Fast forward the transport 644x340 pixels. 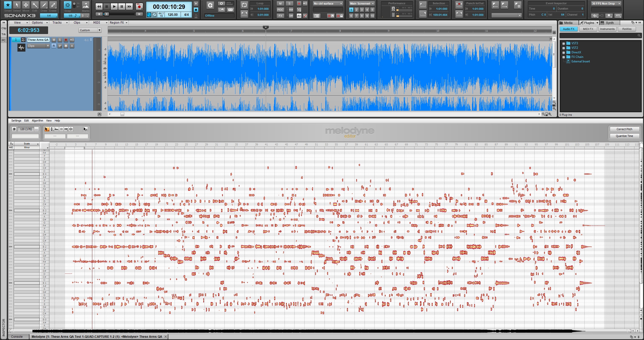[129, 7]
